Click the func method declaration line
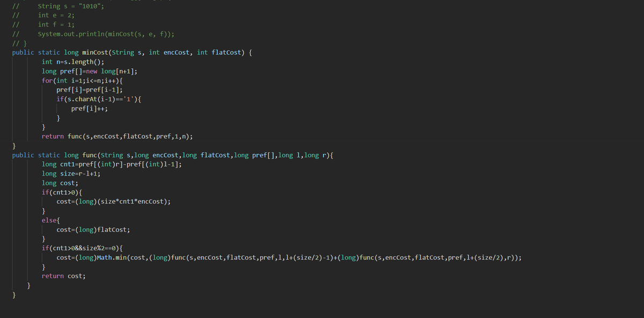 (x=173, y=155)
